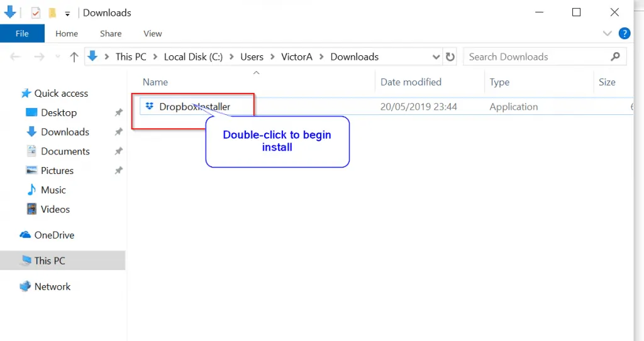Toggle the pin next to Documents
This screenshot has width=644, height=341.
click(118, 151)
